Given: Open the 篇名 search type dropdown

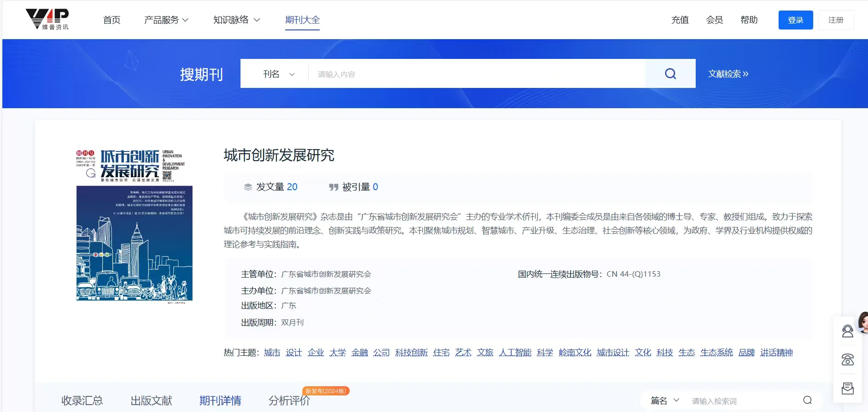Looking at the screenshot, I should [x=665, y=400].
